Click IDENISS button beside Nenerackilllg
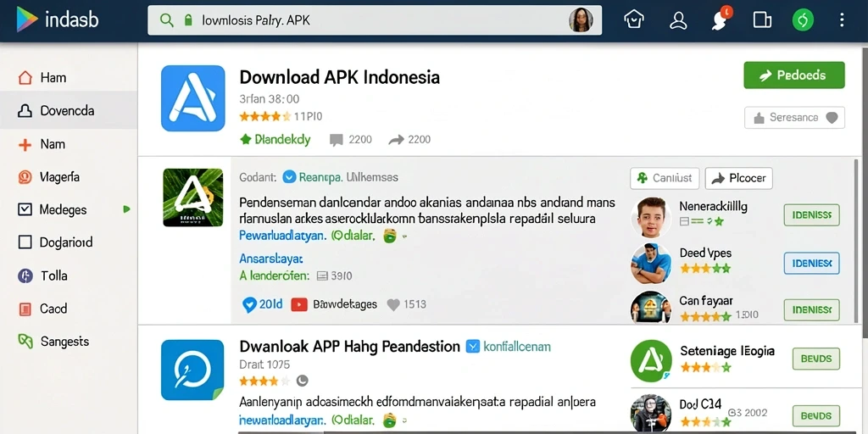 811,214
